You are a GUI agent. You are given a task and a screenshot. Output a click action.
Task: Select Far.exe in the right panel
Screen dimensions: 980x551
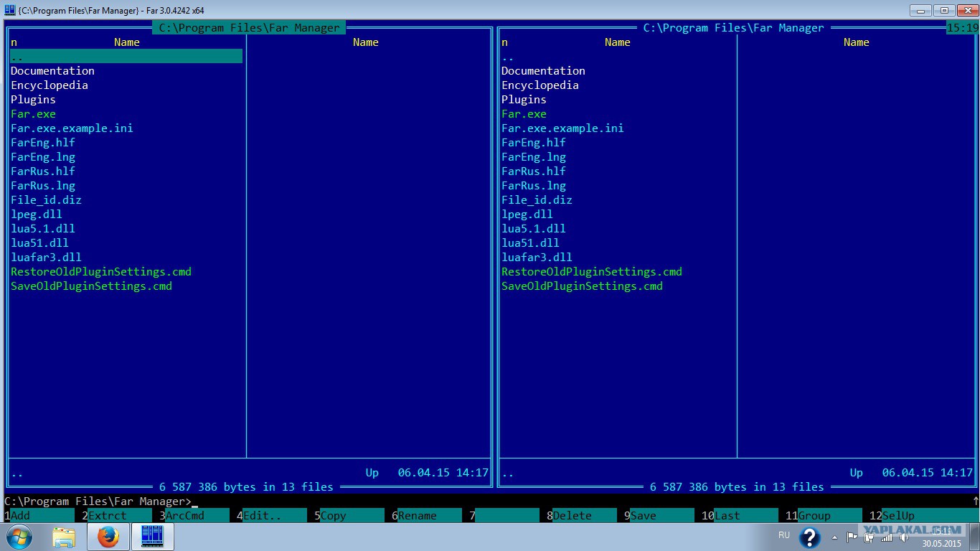[524, 114]
